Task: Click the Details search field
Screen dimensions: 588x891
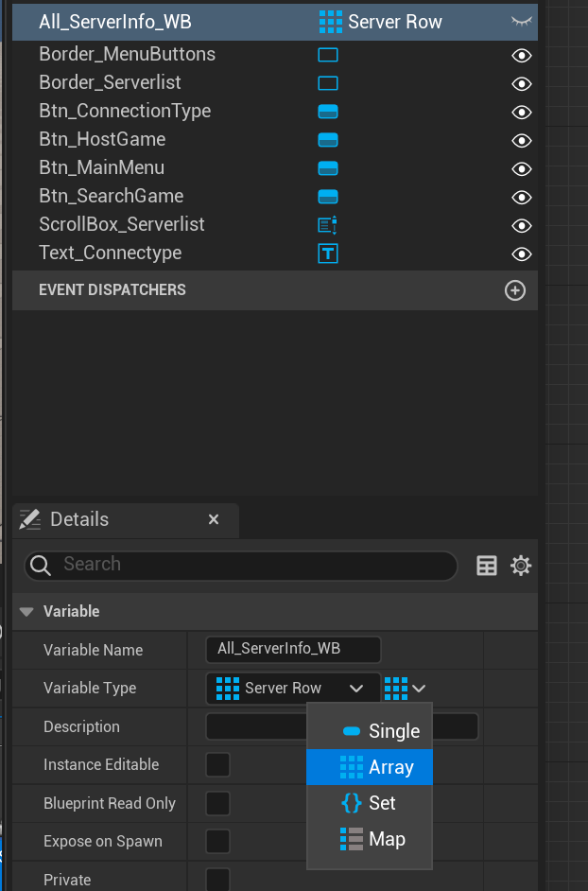Action: coord(246,565)
